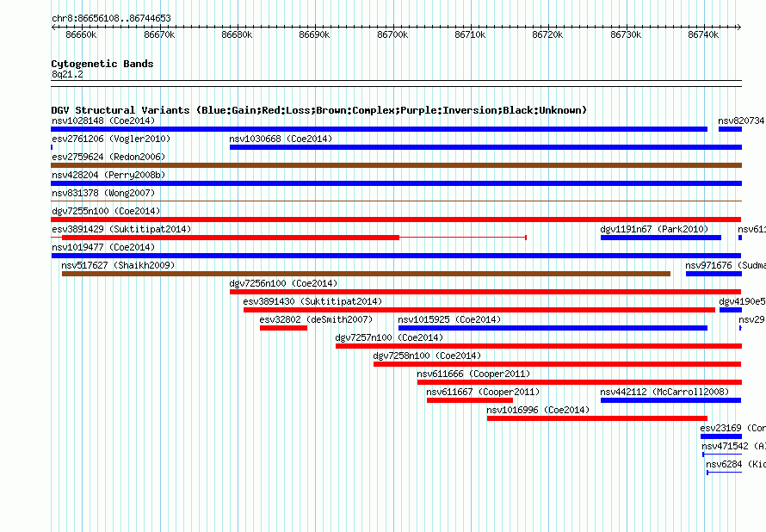Open variant nsv831378 (Wong2007)
This screenshot has width=766, height=532.
click(103, 193)
